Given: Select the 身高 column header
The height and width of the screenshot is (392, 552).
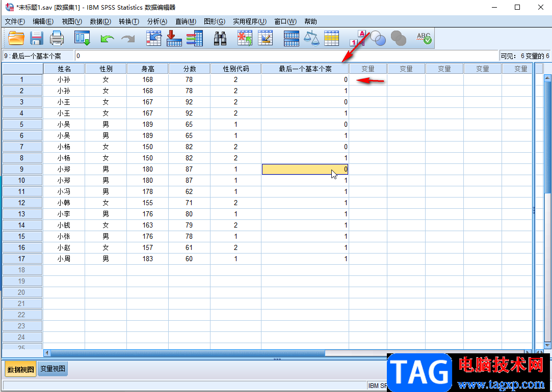Looking at the screenshot, I should [147, 69].
